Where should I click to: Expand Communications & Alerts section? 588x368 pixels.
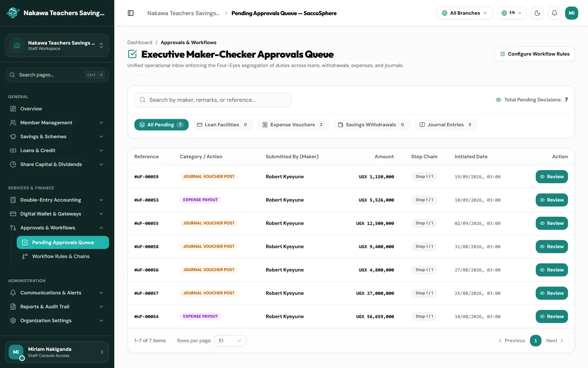pos(57,293)
